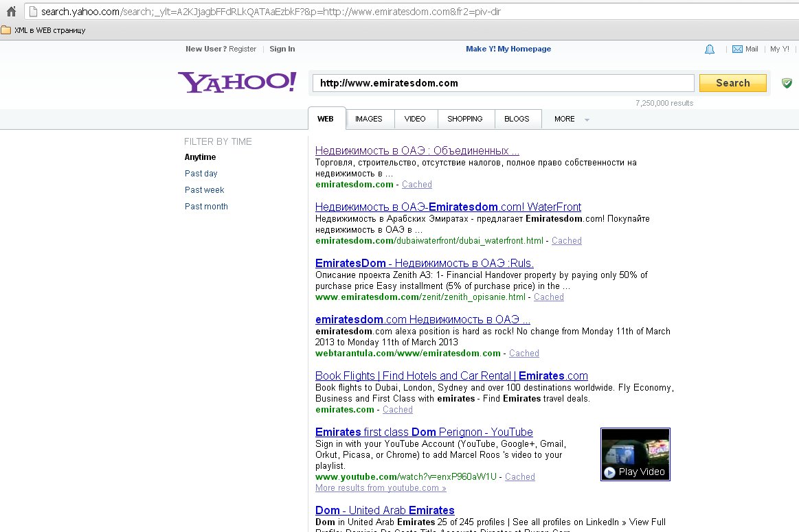Click the 7,250,000 results count text

pos(664,103)
